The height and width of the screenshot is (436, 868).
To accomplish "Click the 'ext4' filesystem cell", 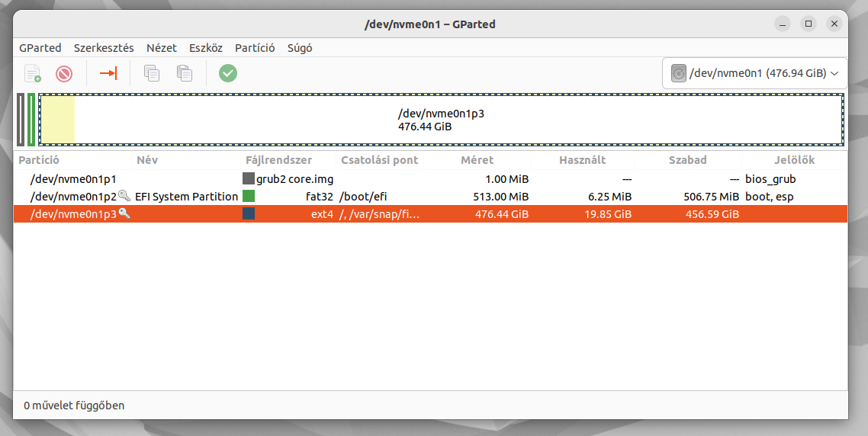I will click(x=322, y=214).
